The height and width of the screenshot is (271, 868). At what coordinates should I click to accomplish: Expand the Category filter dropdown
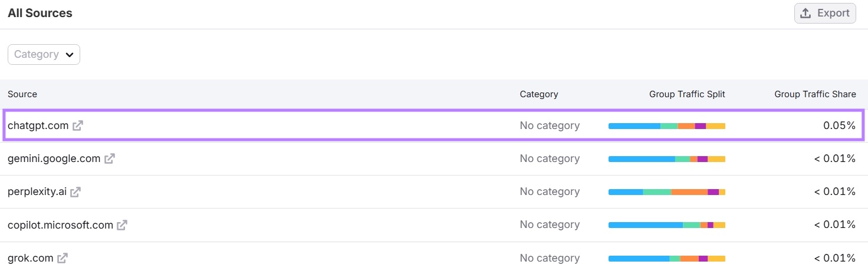pos(44,54)
